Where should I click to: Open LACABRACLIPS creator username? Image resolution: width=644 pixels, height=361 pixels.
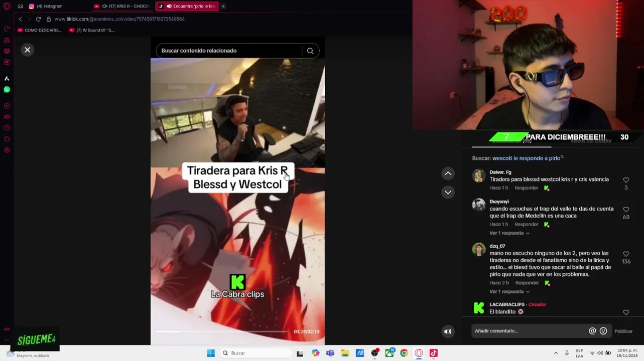[507, 305]
